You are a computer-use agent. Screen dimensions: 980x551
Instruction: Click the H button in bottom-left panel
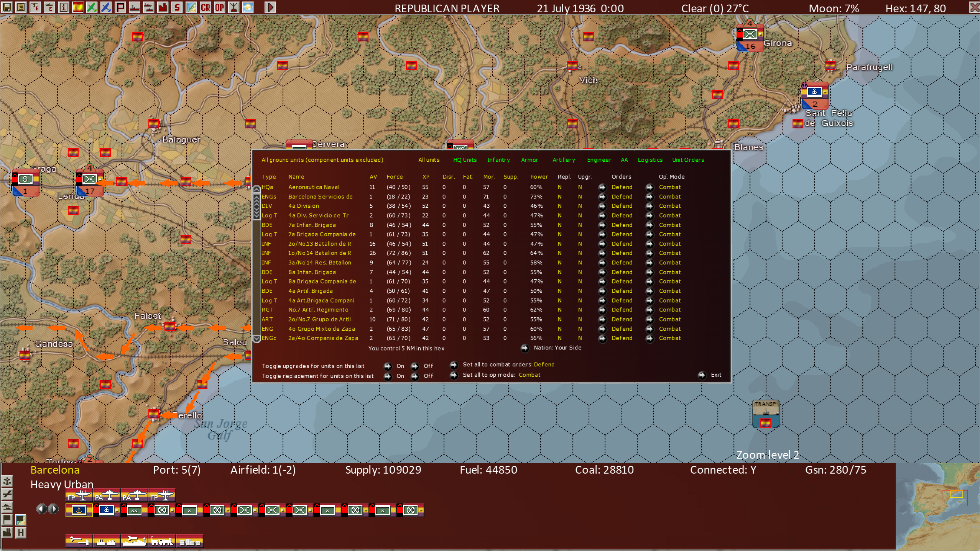[21, 533]
